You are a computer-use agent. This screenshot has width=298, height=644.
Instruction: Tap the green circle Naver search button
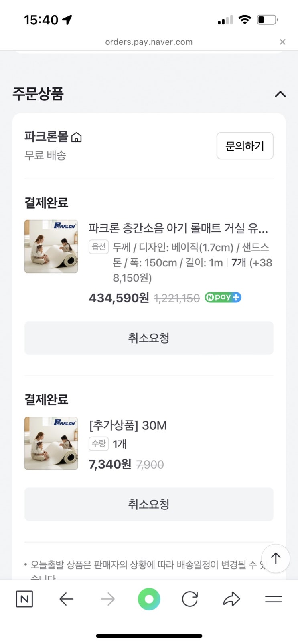click(149, 599)
